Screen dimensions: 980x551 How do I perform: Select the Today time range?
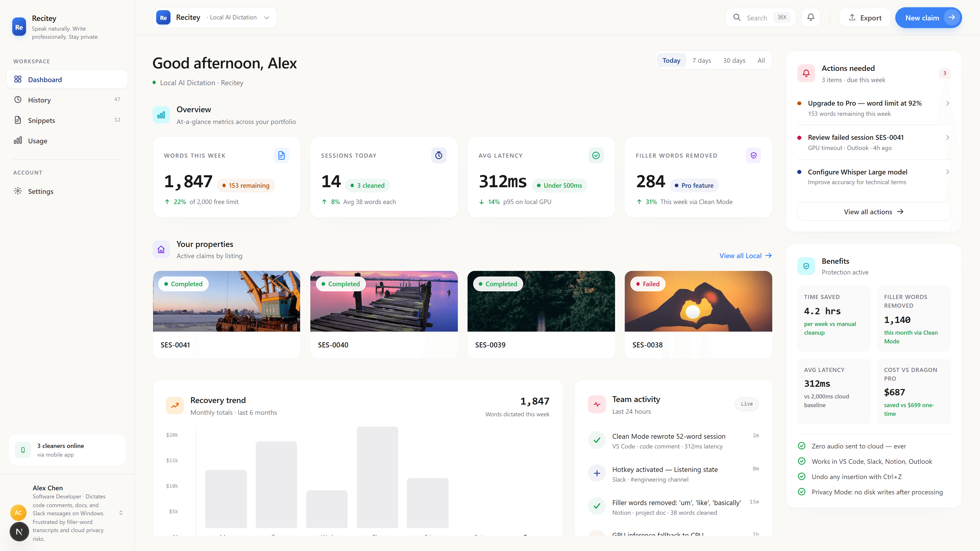[x=671, y=60]
